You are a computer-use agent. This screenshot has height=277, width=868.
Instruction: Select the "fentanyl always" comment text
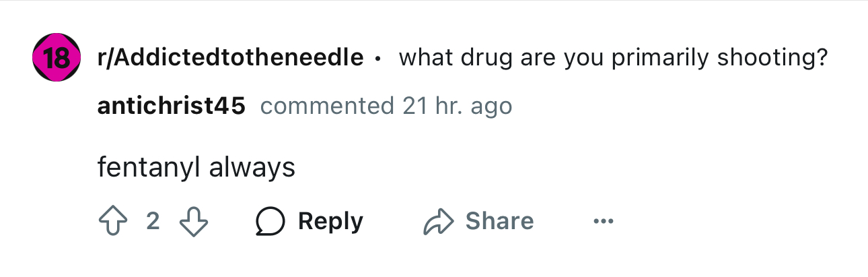click(196, 167)
